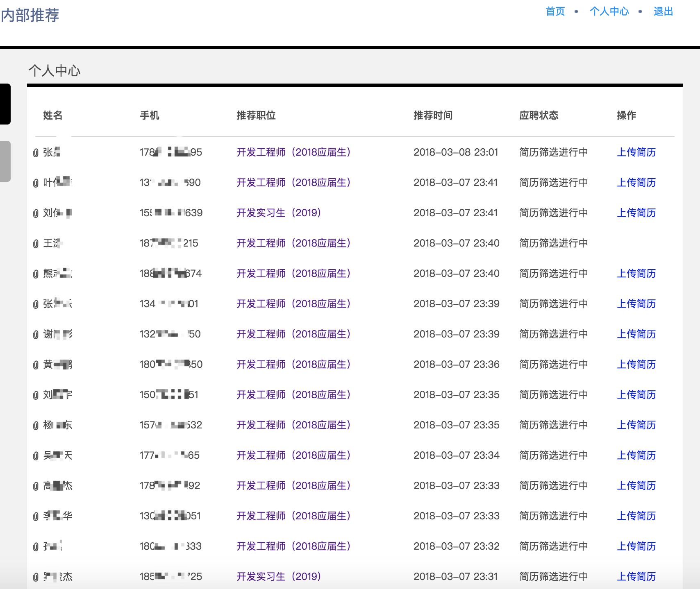The image size is (700, 589).
Task: Click the black tab on left edge
Action: (5, 104)
